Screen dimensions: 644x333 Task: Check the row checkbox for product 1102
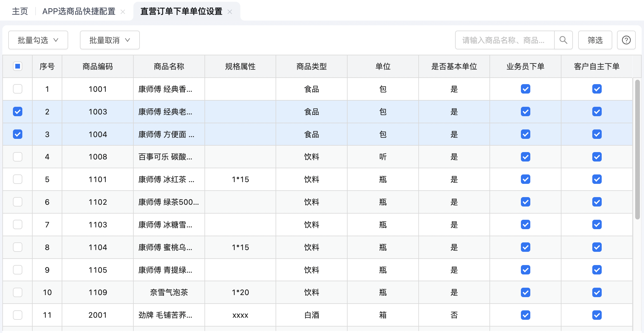(18, 202)
